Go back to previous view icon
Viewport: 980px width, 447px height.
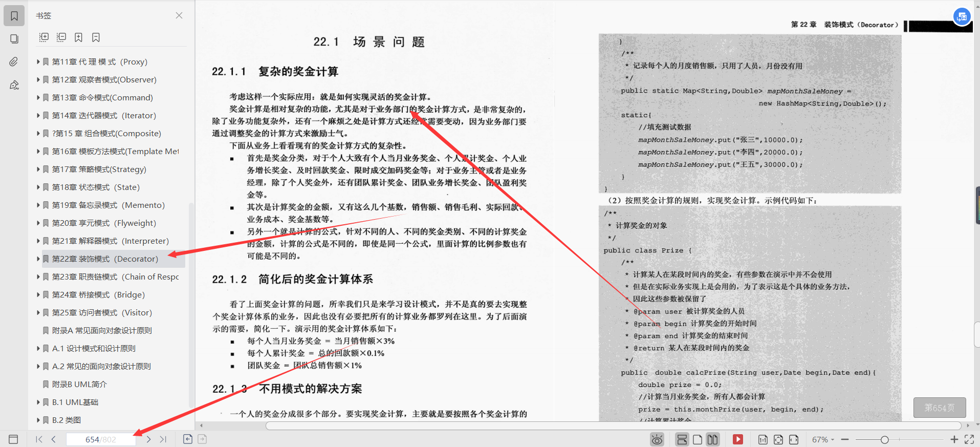click(x=188, y=439)
